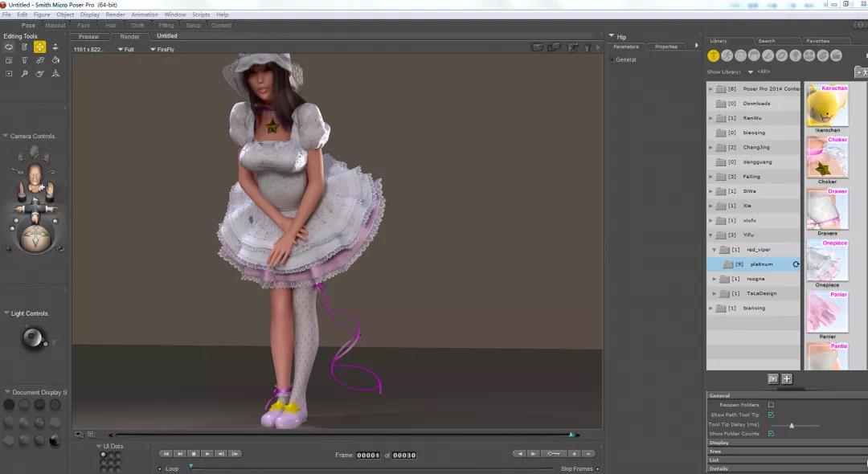Expand the FaXing folder
868x474 pixels.
(x=710, y=177)
